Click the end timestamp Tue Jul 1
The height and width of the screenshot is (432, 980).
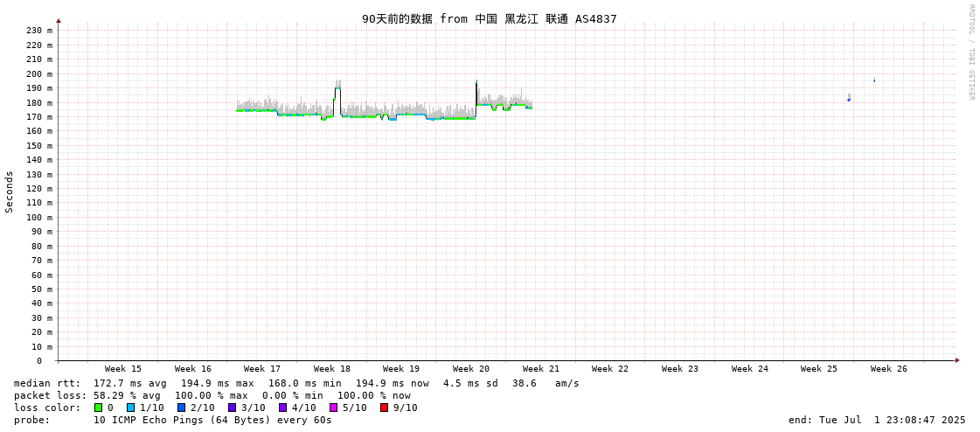(877, 420)
